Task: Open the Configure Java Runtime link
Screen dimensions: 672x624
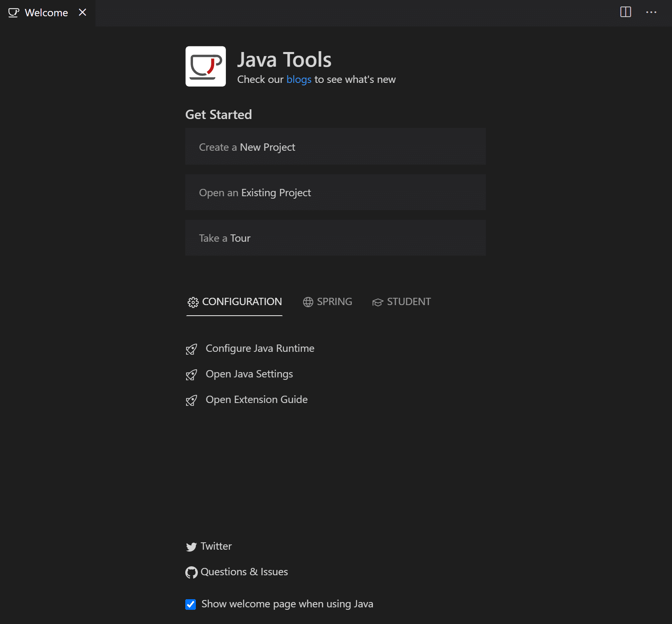Action: point(260,349)
